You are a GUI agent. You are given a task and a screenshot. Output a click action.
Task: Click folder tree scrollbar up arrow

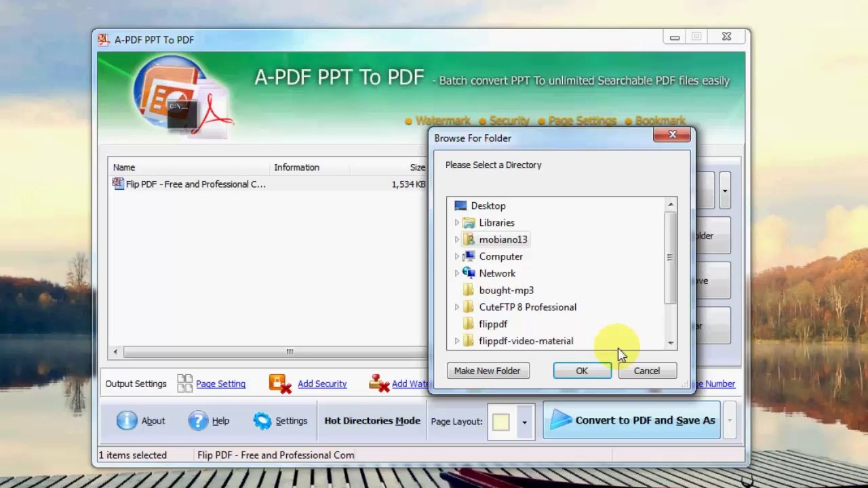[x=671, y=205]
